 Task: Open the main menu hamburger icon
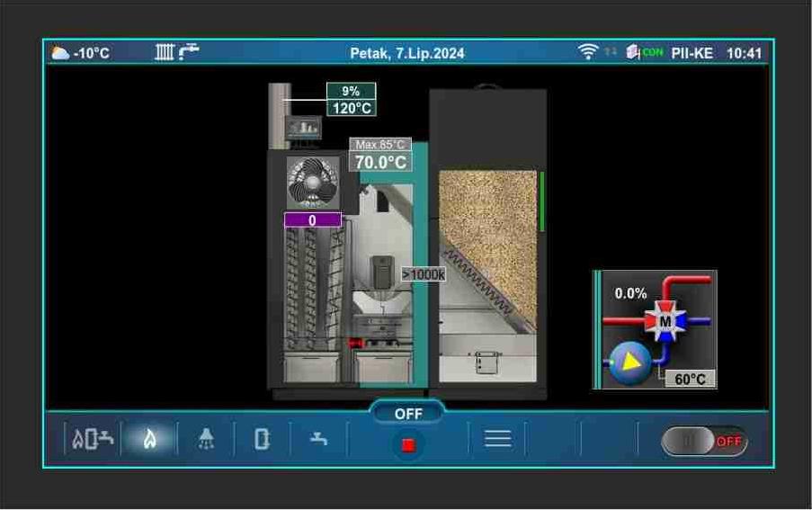tap(497, 439)
